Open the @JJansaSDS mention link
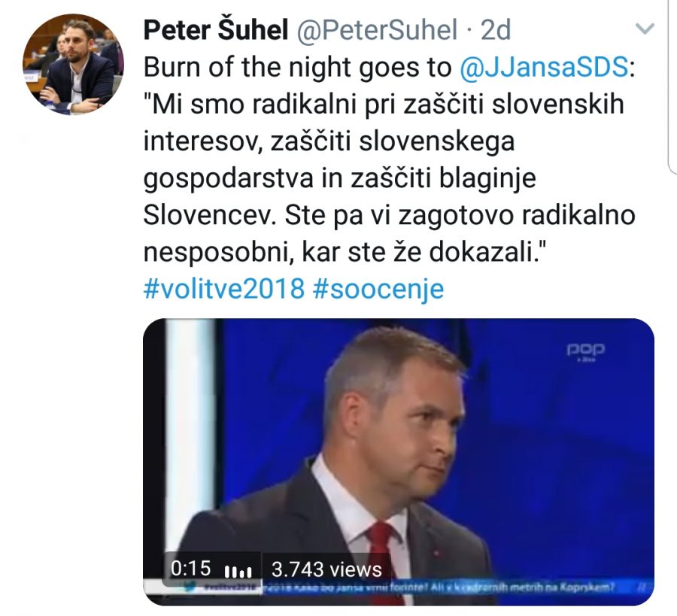This screenshot has width=677, height=616. tap(544, 68)
